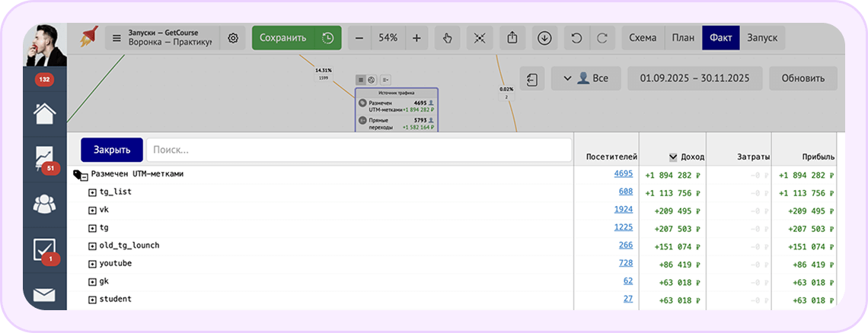This screenshot has width=868, height=333.
Task: Click the clock icon next to Сохранить
Action: point(327,38)
